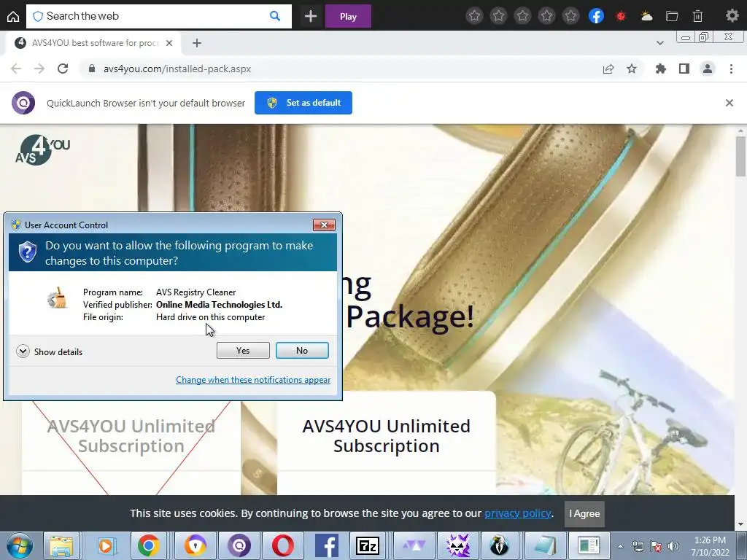Click Online Media Technologies Ltd. publisher text

pyautogui.click(x=219, y=305)
